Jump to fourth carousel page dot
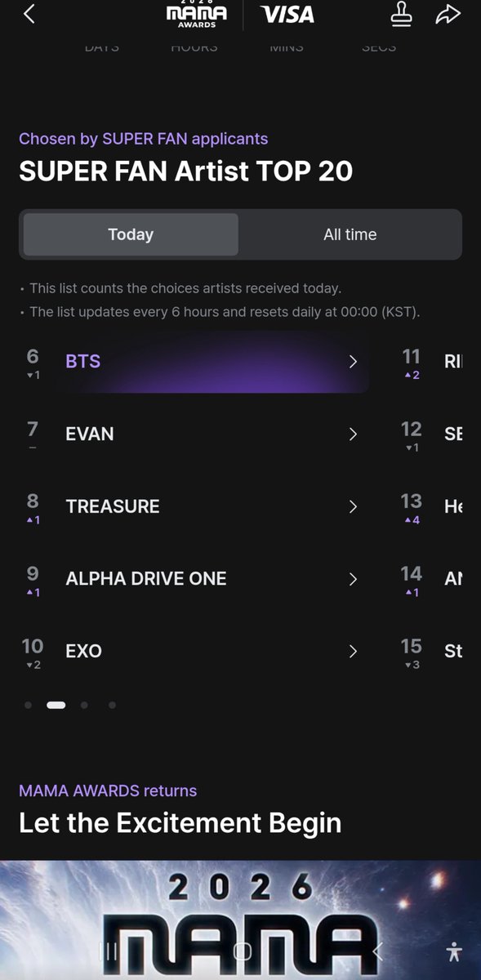Image resolution: width=481 pixels, height=980 pixels. [x=112, y=705]
